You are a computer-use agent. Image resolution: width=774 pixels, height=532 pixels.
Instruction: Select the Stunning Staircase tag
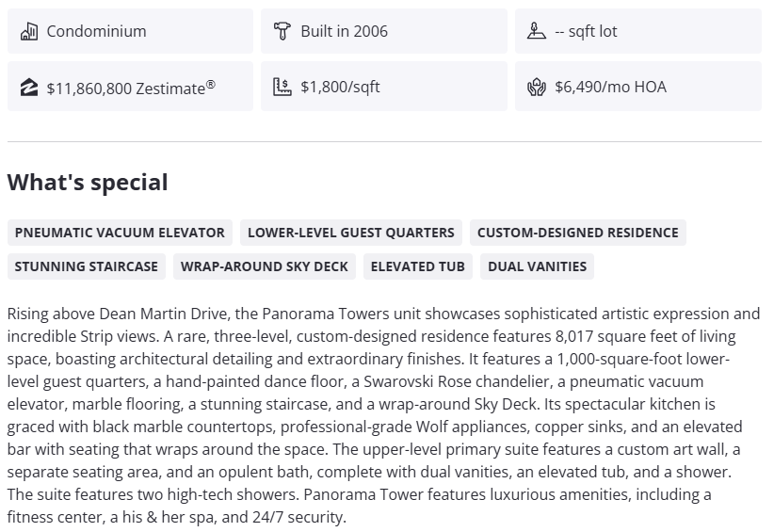click(87, 266)
